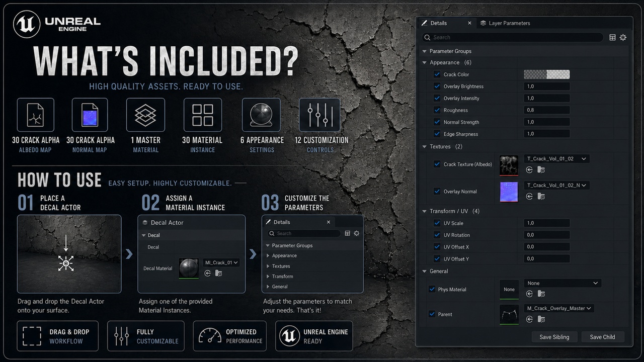Click table view icon in small Details card

point(347,233)
